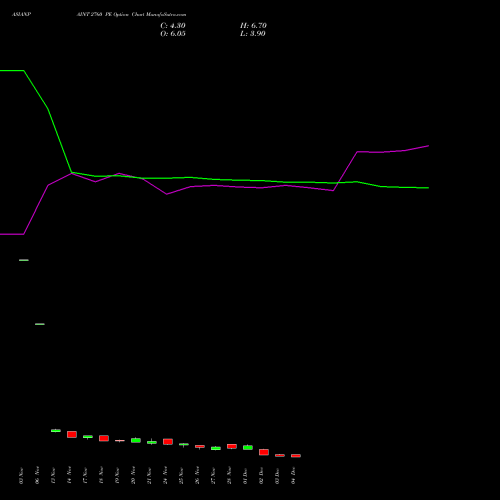The image size is (500, 500).
Task: Click the green candlestick for 13 Nov
Action: tap(56, 431)
